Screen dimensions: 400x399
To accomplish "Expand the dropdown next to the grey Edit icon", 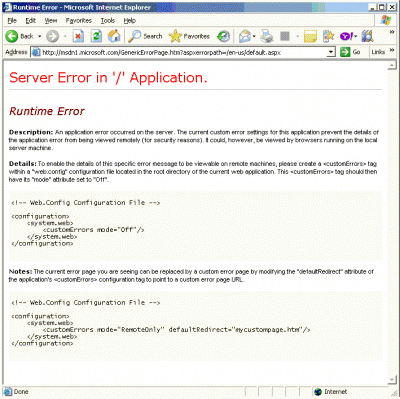I will coord(297,36).
